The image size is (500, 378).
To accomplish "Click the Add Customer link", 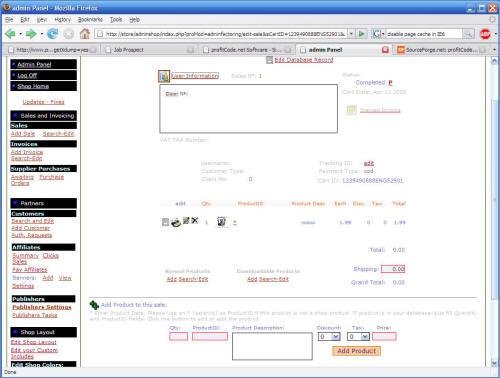I will pyautogui.click(x=31, y=228).
